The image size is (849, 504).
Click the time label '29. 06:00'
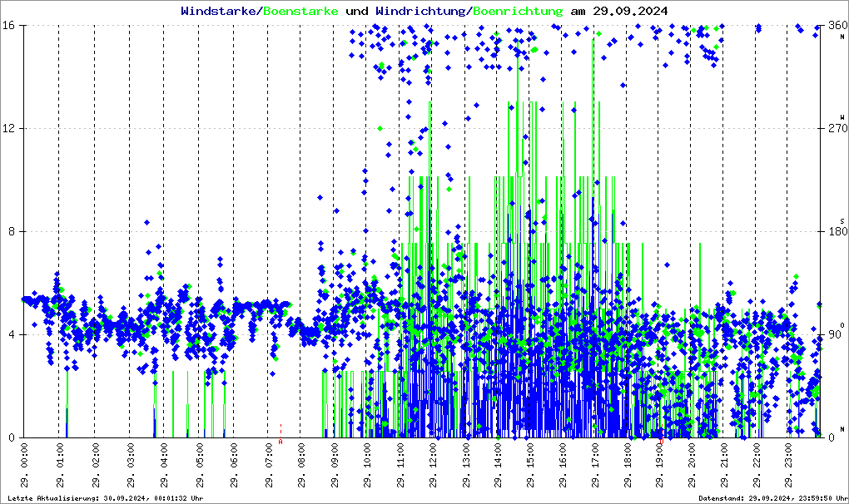(234, 465)
